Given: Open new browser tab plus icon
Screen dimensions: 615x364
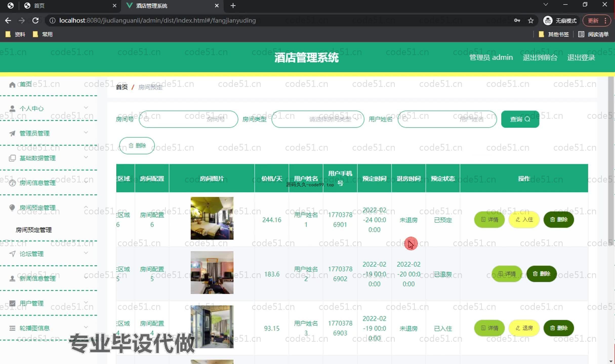Looking at the screenshot, I should click(x=233, y=6).
